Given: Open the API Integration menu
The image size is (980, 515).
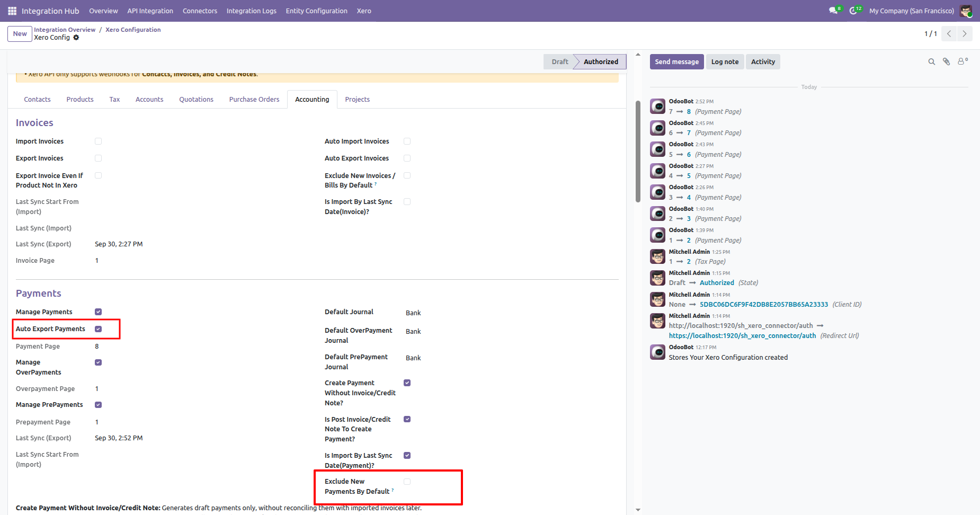Looking at the screenshot, I should 150,11.
